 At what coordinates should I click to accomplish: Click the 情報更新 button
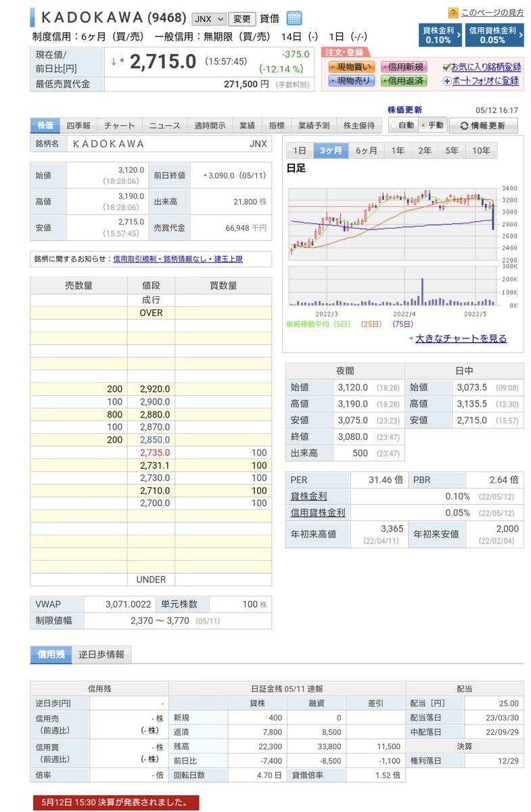[x=484, y=126]
